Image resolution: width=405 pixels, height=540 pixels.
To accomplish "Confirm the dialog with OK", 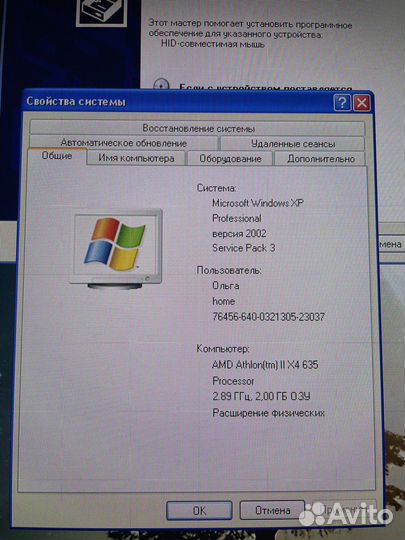I will point(199,510).
